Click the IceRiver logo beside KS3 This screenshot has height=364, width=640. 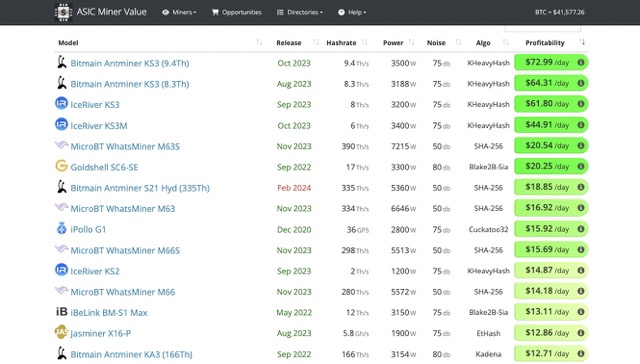[61, 103]
